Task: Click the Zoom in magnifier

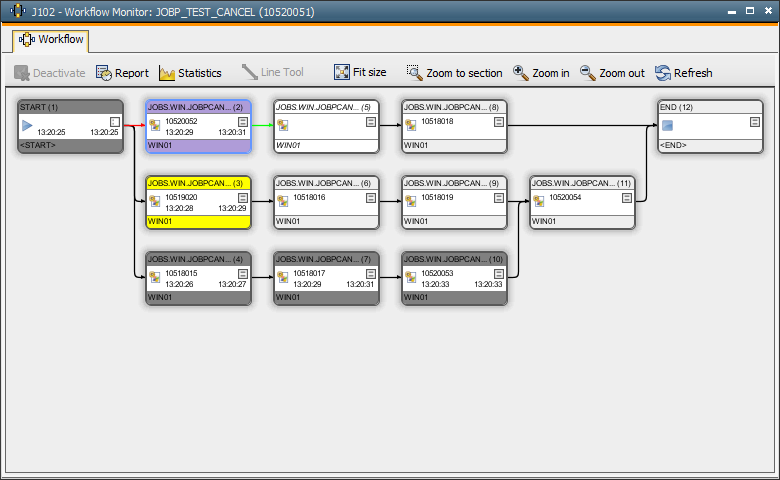Action: [521, 73]
